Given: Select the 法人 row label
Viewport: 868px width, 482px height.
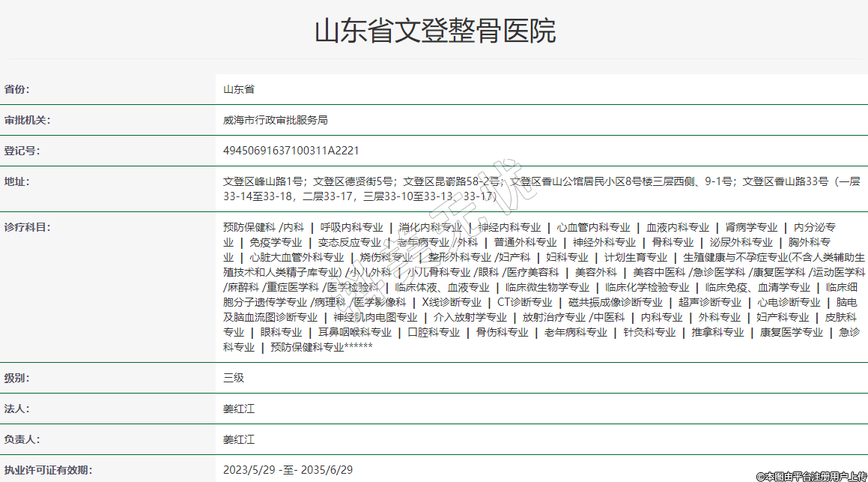Looking at the screenshot, I should click(x=17, y=409).
